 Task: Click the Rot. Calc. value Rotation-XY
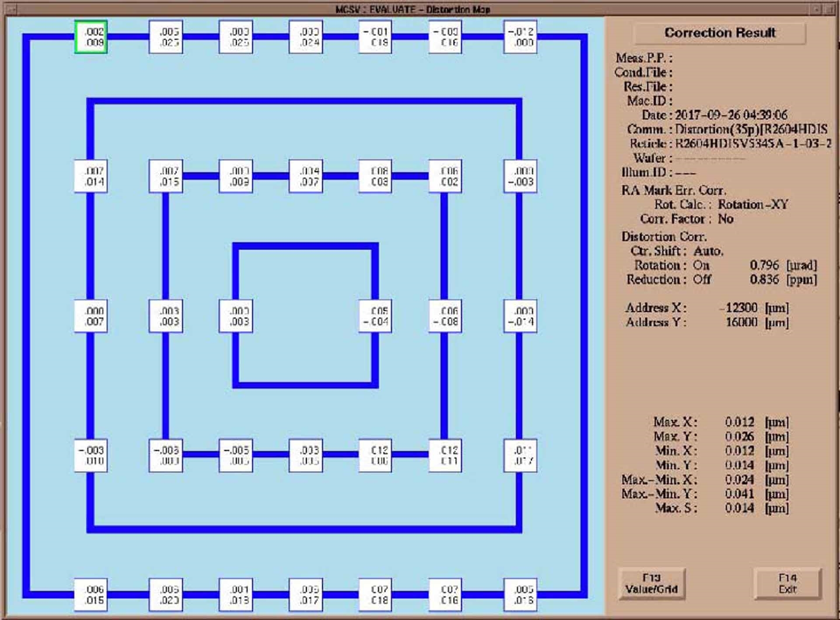coord(753,204)
